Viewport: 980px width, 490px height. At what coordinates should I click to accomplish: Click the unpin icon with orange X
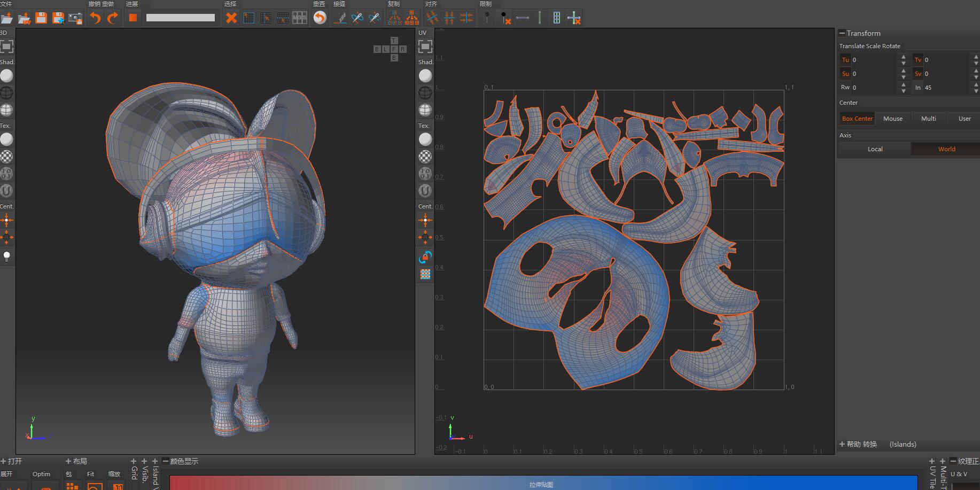tap(504, 18)
